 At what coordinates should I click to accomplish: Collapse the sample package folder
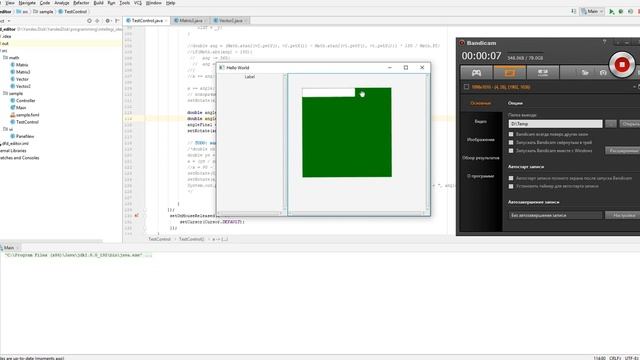coord(13,93)
